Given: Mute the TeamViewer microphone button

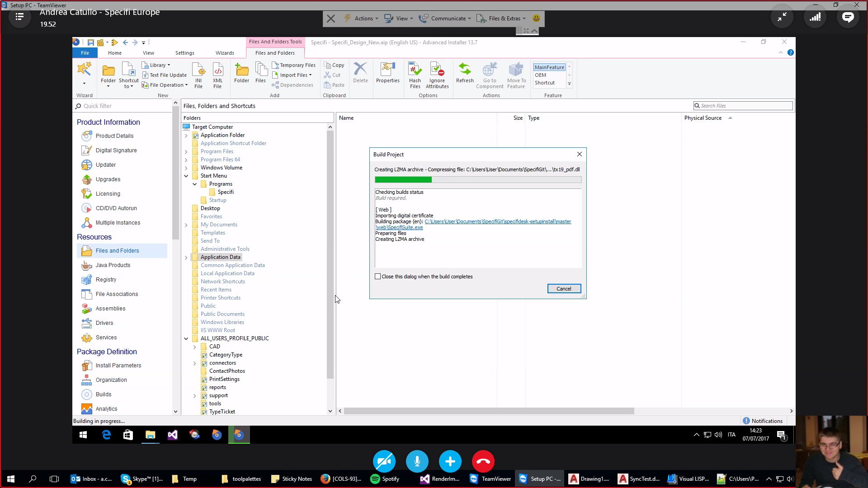Looking at the screenshot, I should 417,461.
